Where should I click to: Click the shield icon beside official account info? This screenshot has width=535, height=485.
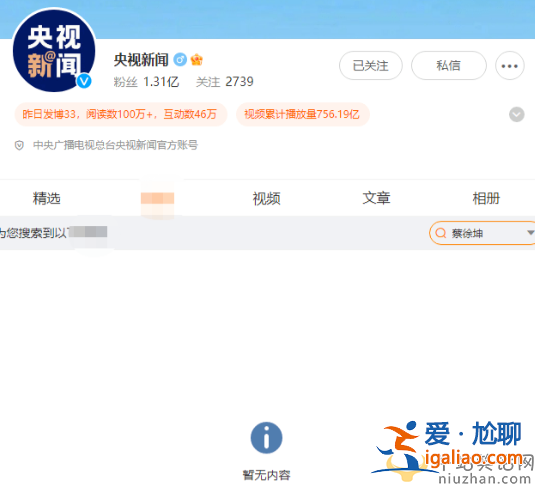19,146
